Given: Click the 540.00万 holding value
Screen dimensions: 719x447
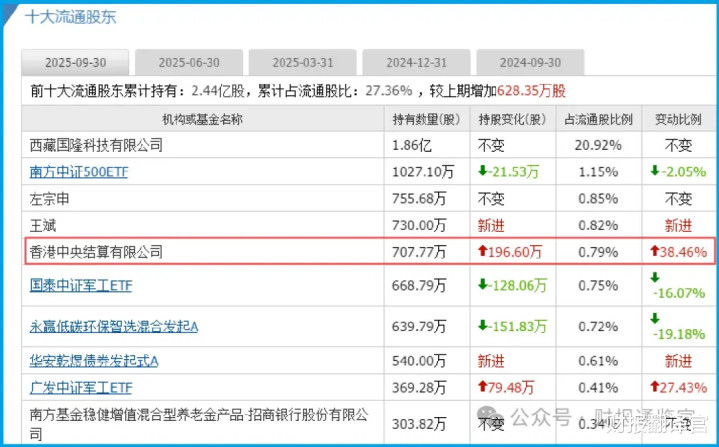Looking at the screenshot, I should point(419,361).
